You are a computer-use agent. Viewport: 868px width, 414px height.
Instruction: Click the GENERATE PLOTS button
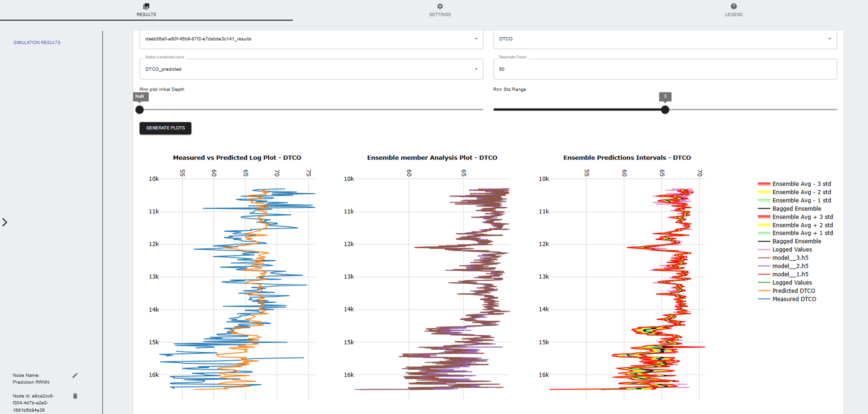pyautogui.click(x=165, y=128)
